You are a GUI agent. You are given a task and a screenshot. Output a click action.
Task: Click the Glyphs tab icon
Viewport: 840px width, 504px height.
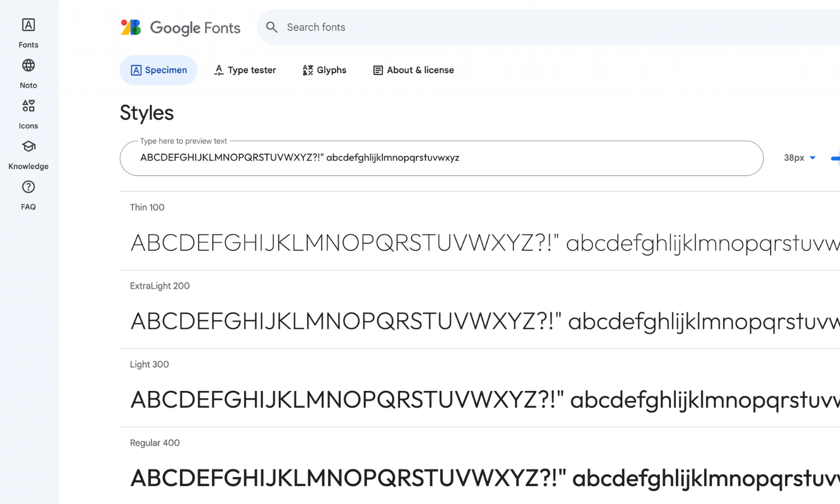(307, 70)
